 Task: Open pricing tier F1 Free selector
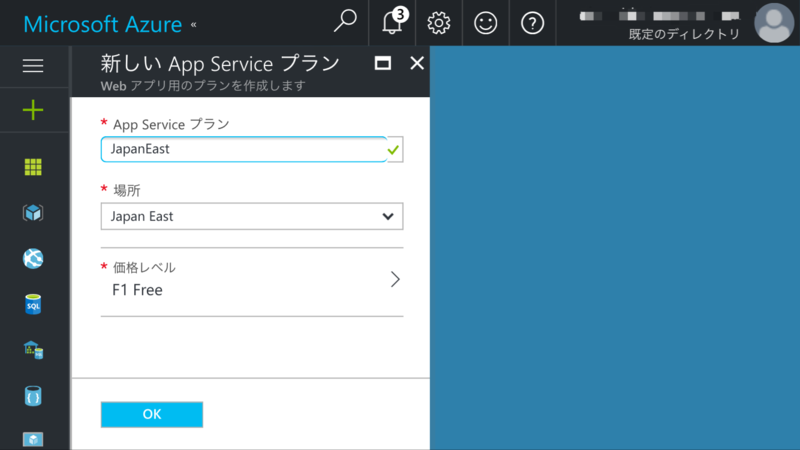click(252, 280)
